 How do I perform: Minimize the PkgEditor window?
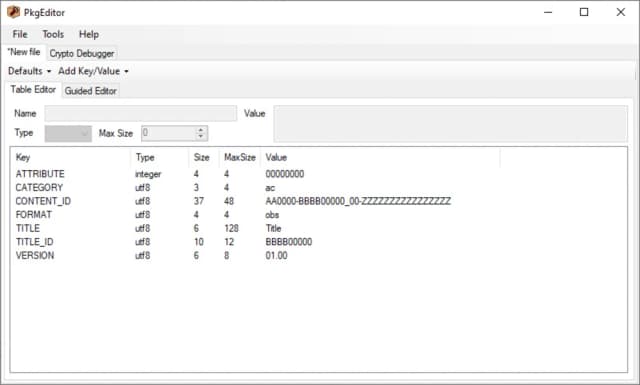click(x=548, y=12)
